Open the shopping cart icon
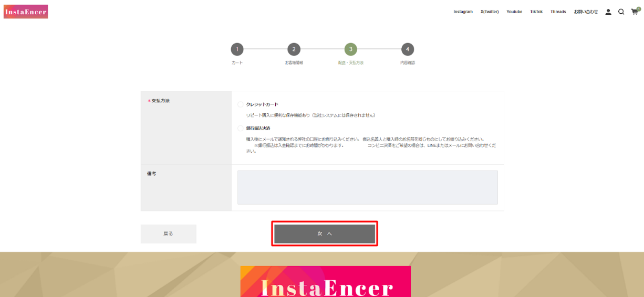This screenshot has width=644, height=297. click(x=634, y=12)
